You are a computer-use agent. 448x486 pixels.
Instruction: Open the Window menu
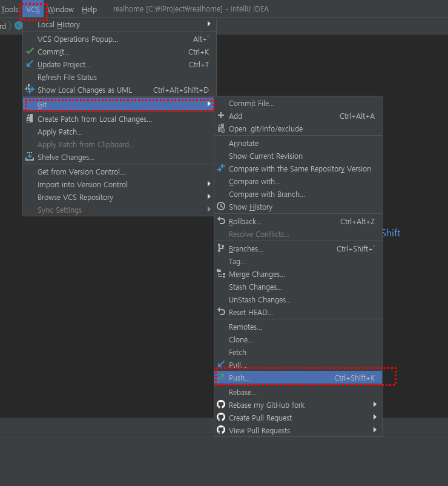pos(61,10)
